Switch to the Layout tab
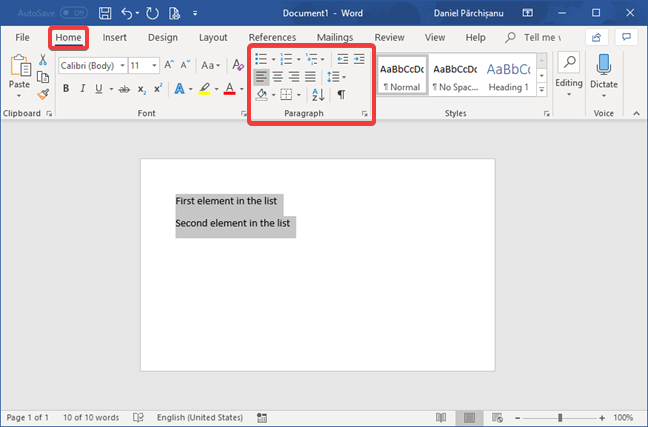The image size is (648, 427). [x=212, y=37]
